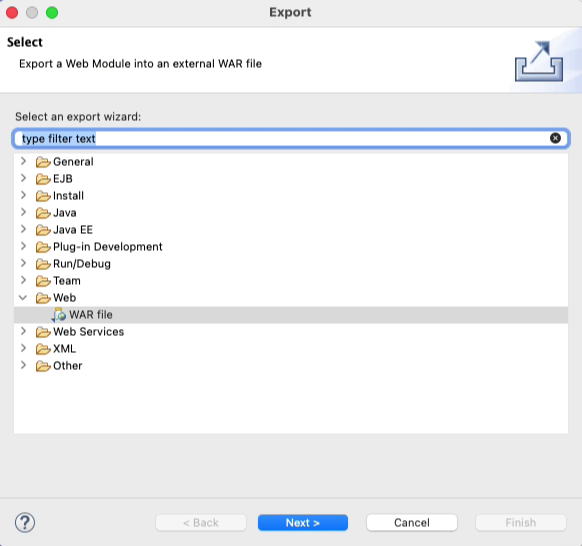
Task: Click the Java EE folder icon
Action: [43, 230]
